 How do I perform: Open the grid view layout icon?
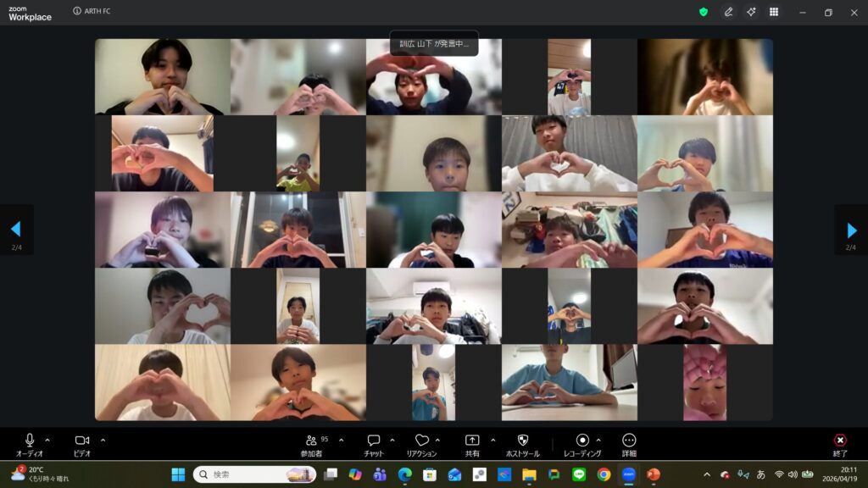tap(774, 12)
